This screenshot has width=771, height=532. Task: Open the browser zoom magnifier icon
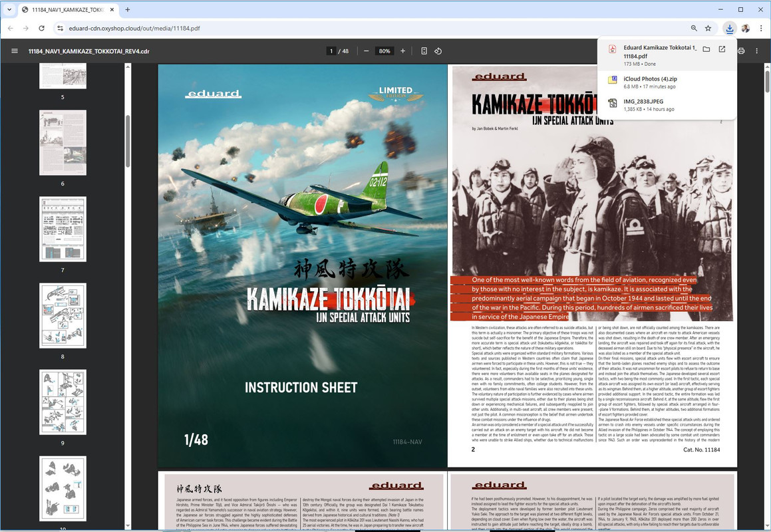694,28
